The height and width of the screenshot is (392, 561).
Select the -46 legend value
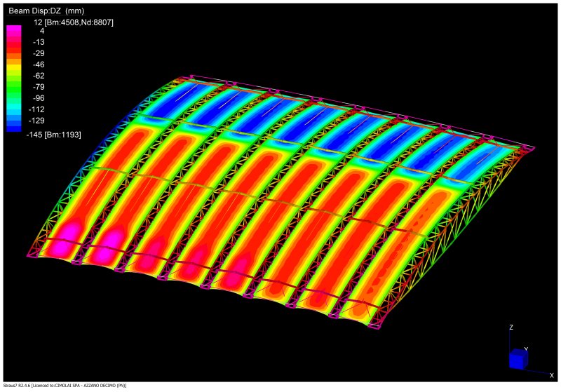39,65
